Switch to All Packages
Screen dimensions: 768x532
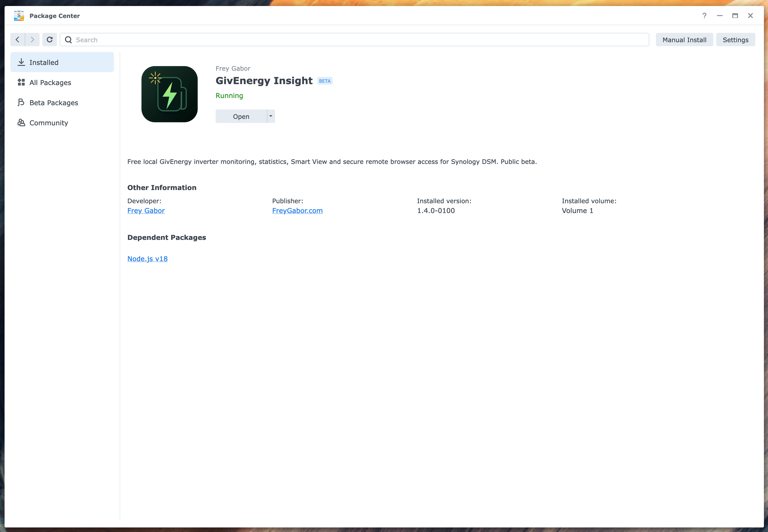(62, 82)
